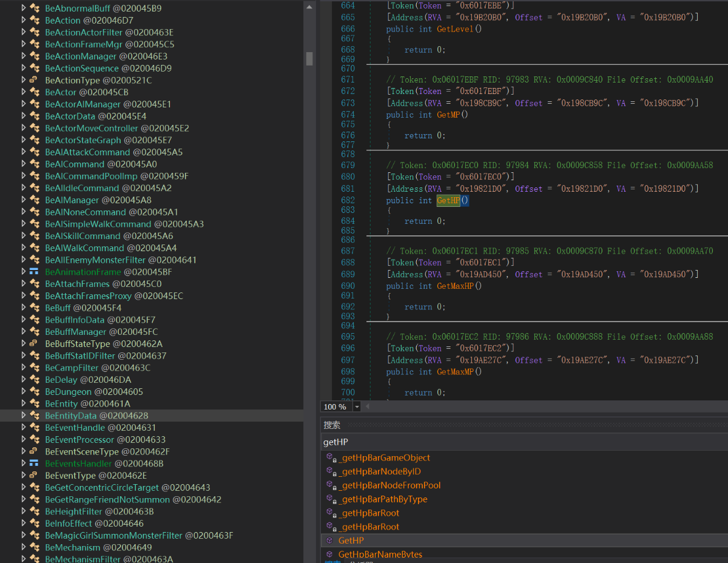Click the GetLevel method name in code
Viewport: 728px width, 563px height.
coord(456,29)
